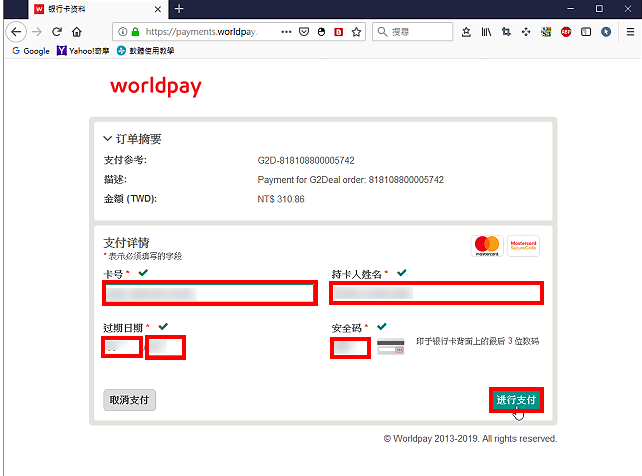Open the 數碼使用教學 bookmark
Viewport: 642px width, 476px height.
tap(145, 51)
